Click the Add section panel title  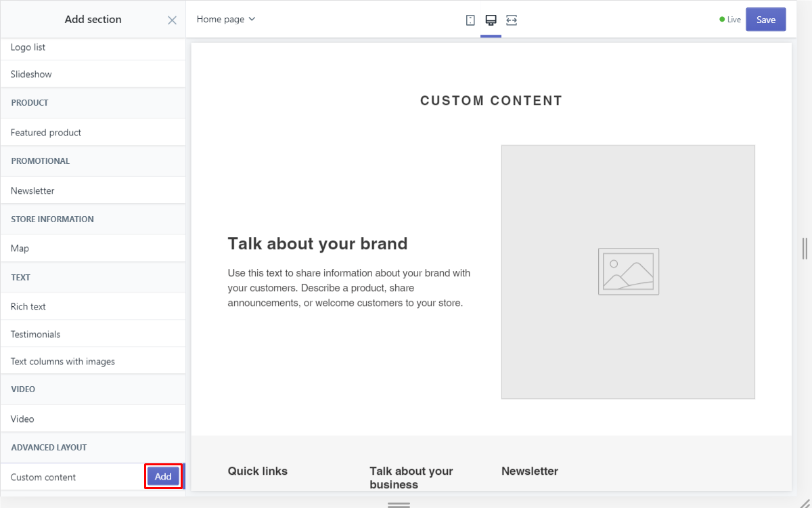click(x=93, y=20)
